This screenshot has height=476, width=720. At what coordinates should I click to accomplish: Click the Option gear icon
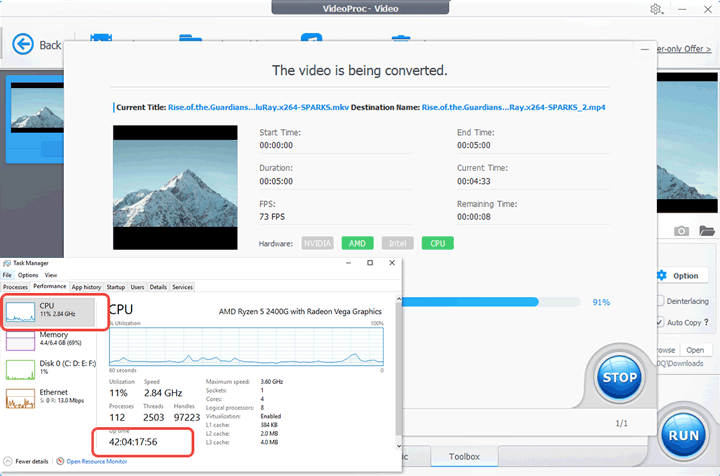click(x=662, y=275)
